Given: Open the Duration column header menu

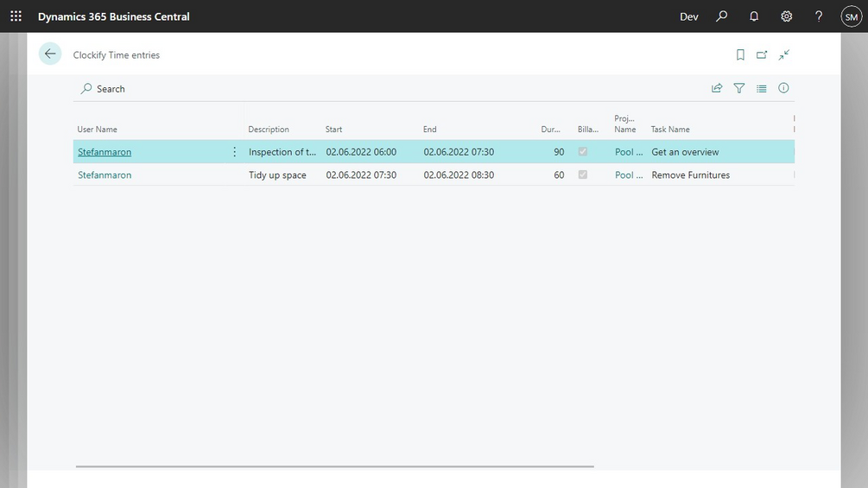Looking at the screenshot, I should pos(551,129).
